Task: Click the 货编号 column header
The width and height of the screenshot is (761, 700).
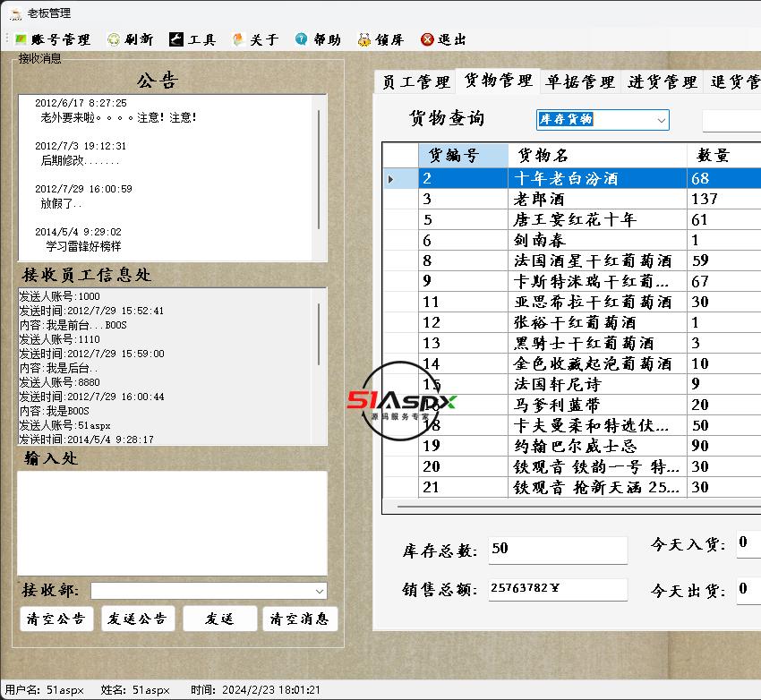Action: tap(463, 155)
